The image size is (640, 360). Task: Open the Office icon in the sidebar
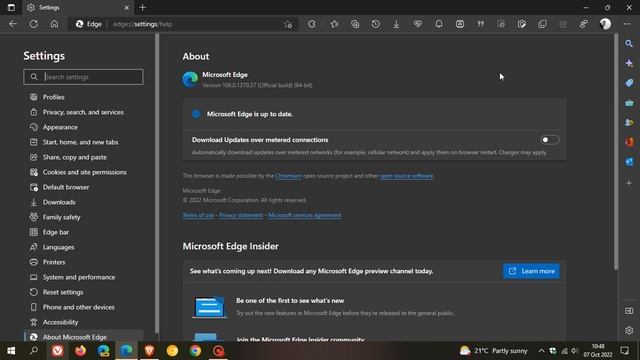point(629,142)
